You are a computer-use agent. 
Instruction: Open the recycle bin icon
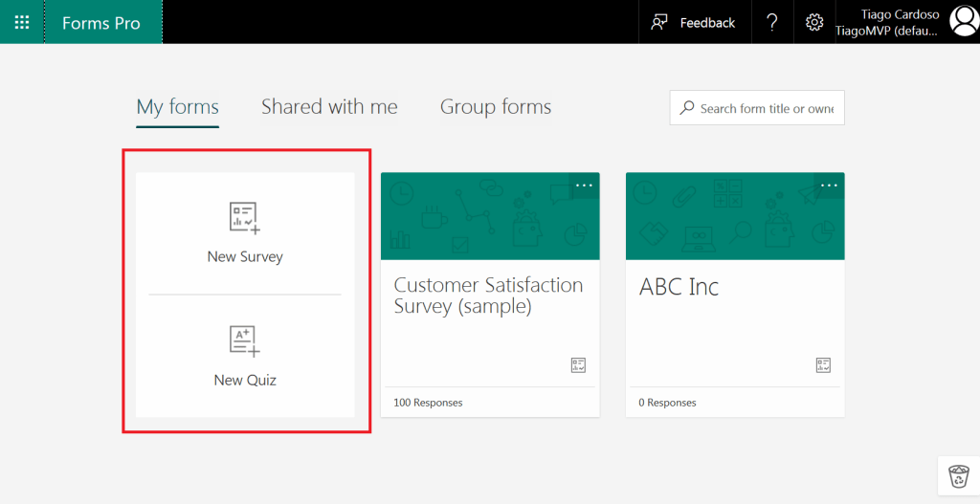(x=958, y=475)
